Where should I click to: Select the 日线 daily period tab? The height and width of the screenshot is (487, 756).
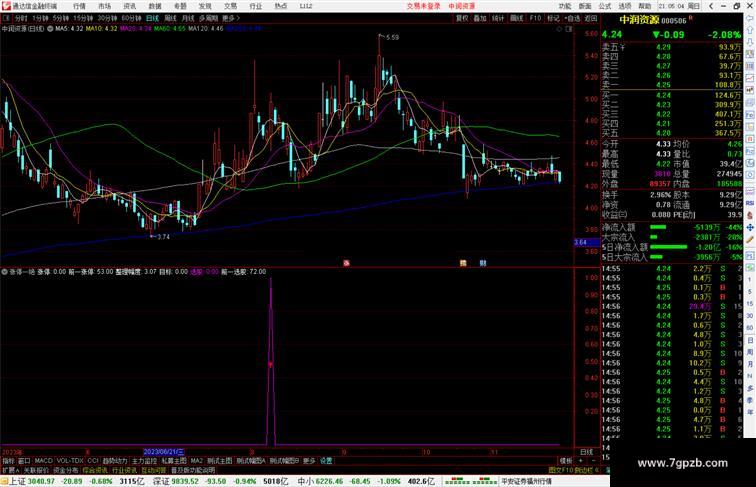(152, 18)
